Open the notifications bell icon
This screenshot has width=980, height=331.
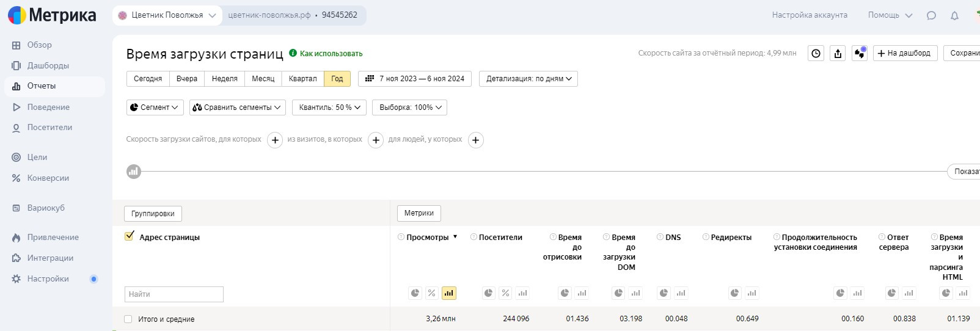coord(954,16)
